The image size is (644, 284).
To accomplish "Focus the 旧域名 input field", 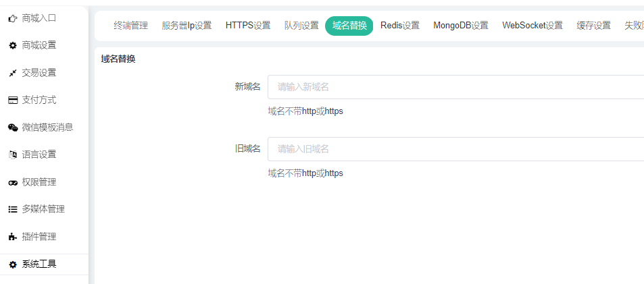I will [x=456, y=149].
